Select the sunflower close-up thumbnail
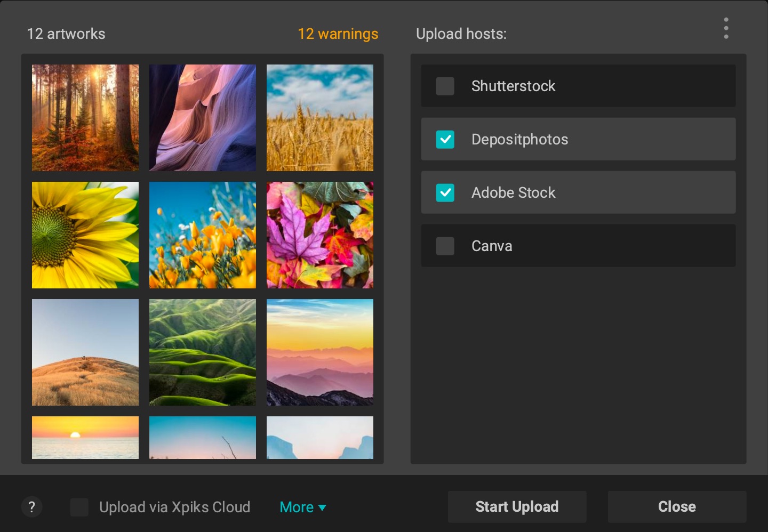The width and height of the screenshot is (768, 532). (x=85, y=235)
